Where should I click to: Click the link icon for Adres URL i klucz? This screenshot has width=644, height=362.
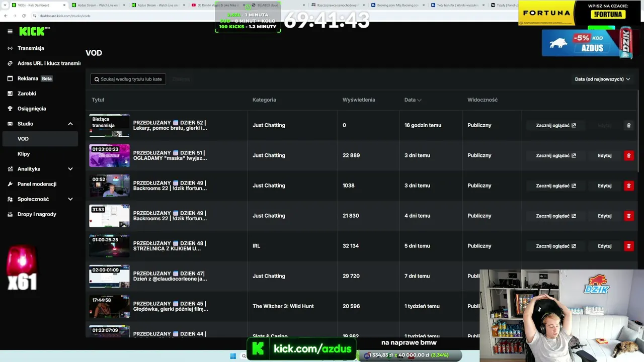(x=10, y=63)
